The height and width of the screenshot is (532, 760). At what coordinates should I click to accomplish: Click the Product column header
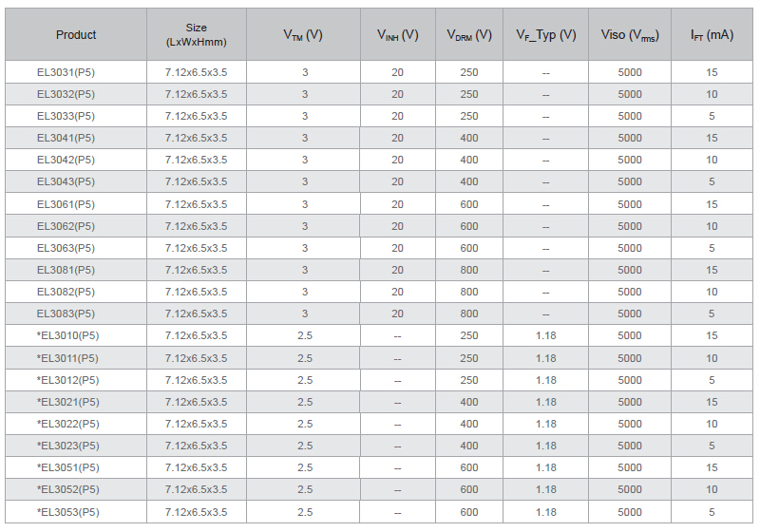[x=76, y=35]
